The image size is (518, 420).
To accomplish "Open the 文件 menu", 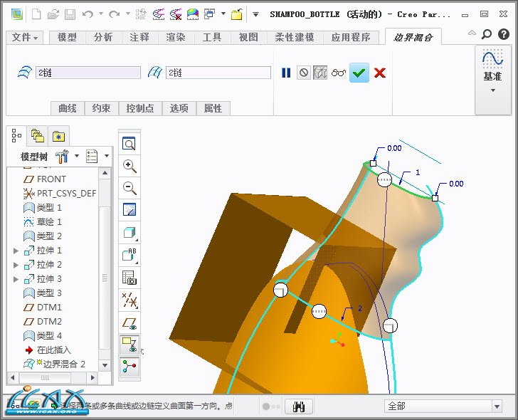I will tap(26, 38).
